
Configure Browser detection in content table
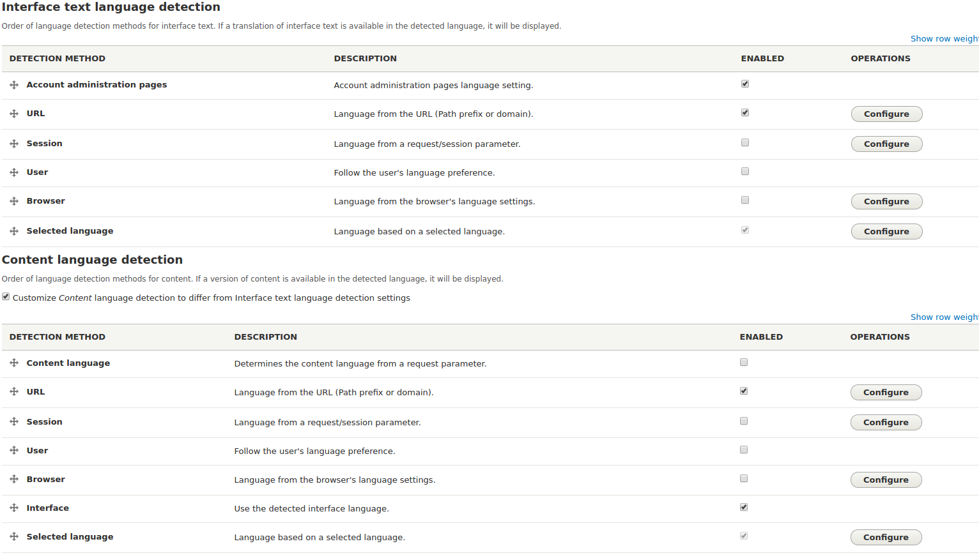[x=886, y=480]
